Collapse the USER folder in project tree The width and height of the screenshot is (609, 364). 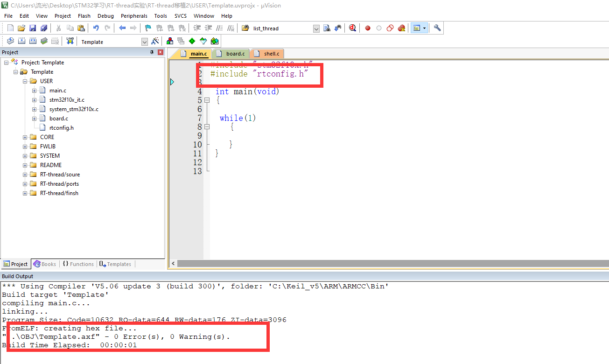point(25,81)
